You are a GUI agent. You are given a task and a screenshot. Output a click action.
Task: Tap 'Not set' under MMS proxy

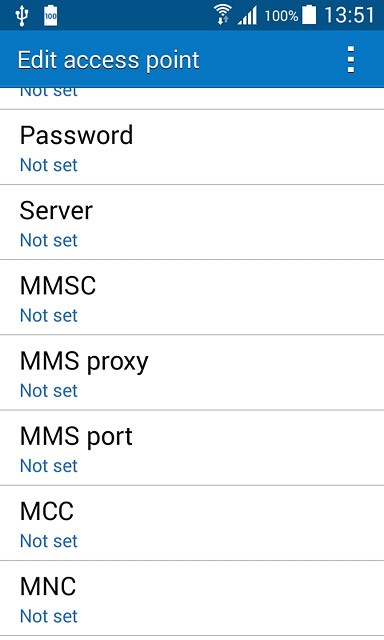click(x=49, y=391)
